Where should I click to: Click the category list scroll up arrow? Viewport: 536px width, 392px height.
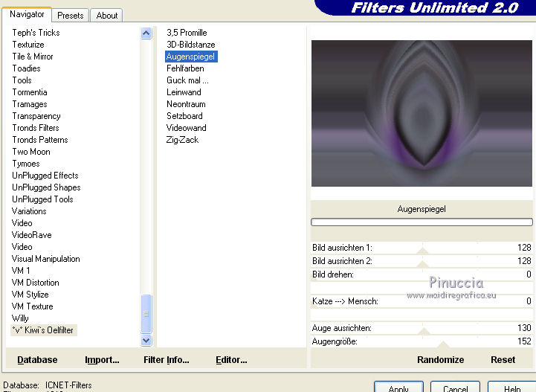point(146,33)
